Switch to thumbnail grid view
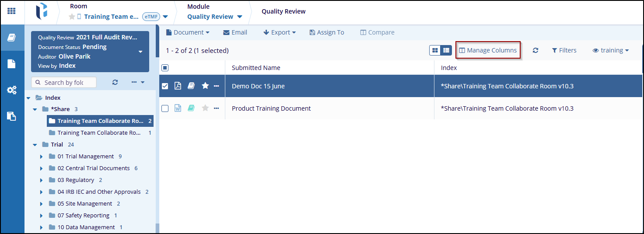 point(435,50)
